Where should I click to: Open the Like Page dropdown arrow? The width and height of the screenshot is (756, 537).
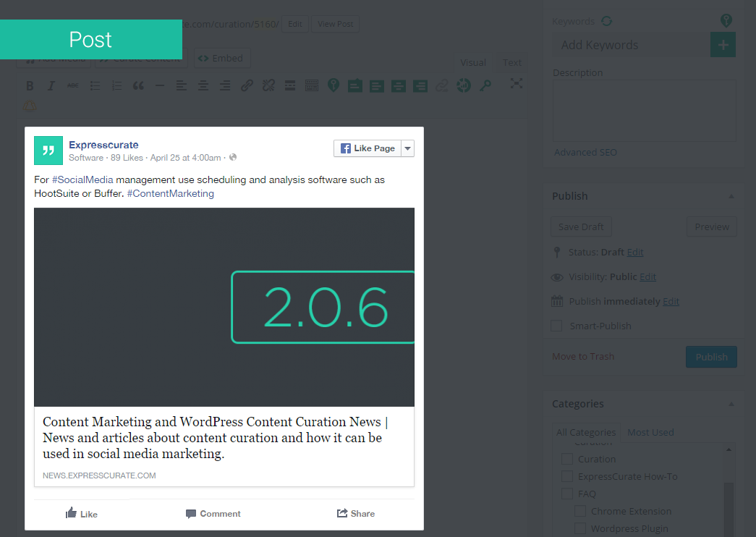pyautogui.click(x=408, y=148)
